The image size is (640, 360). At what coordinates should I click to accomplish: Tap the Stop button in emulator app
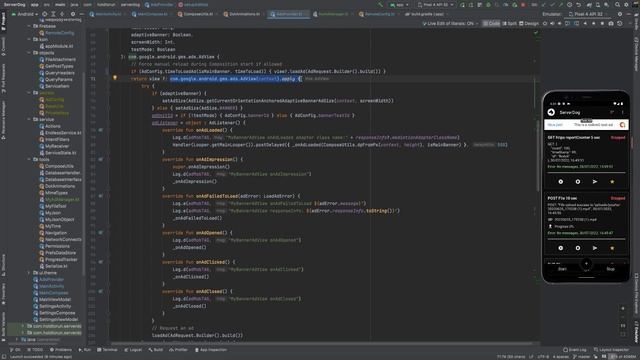pyautogui.click(x=610, y=269)
